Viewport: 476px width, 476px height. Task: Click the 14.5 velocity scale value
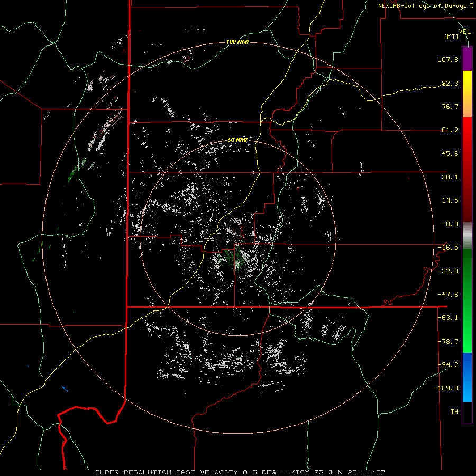[x=450, y=200]
